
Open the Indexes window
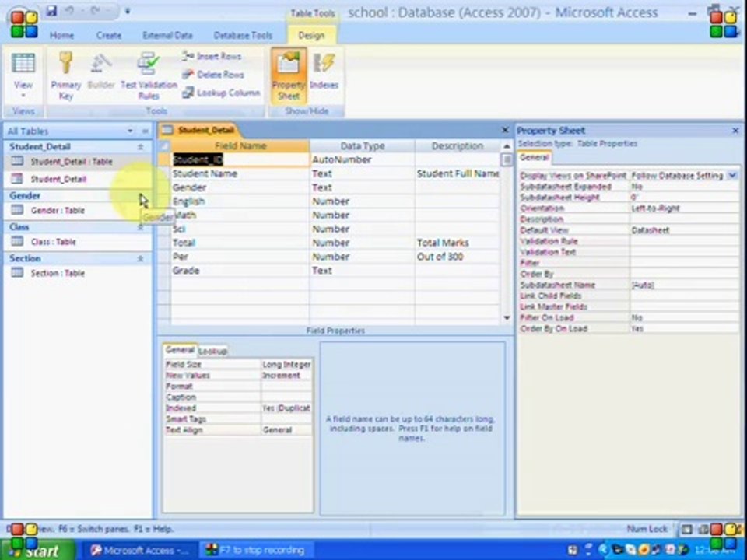click(324, 72)
